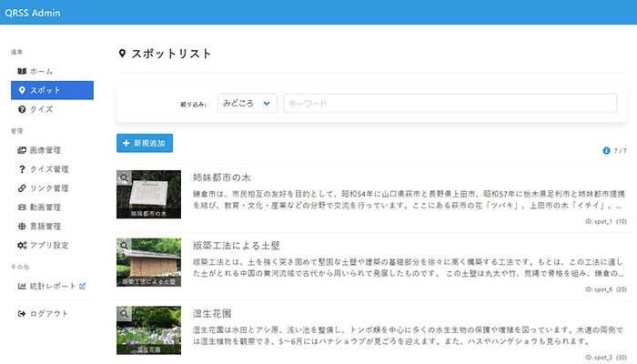Click the quiz question-circle icon in sidebar
Image resolution: width=637 pixels, height=364 pixels.
[x=22, y=109]
